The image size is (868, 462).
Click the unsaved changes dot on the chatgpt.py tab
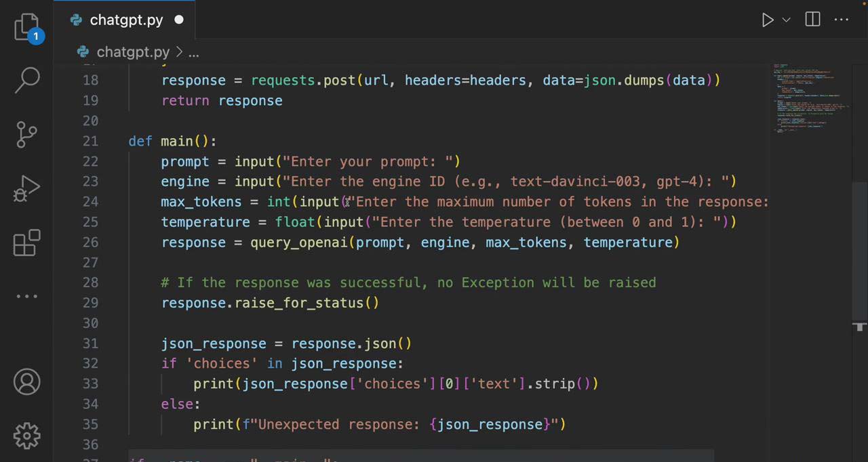tap(179, 20)
